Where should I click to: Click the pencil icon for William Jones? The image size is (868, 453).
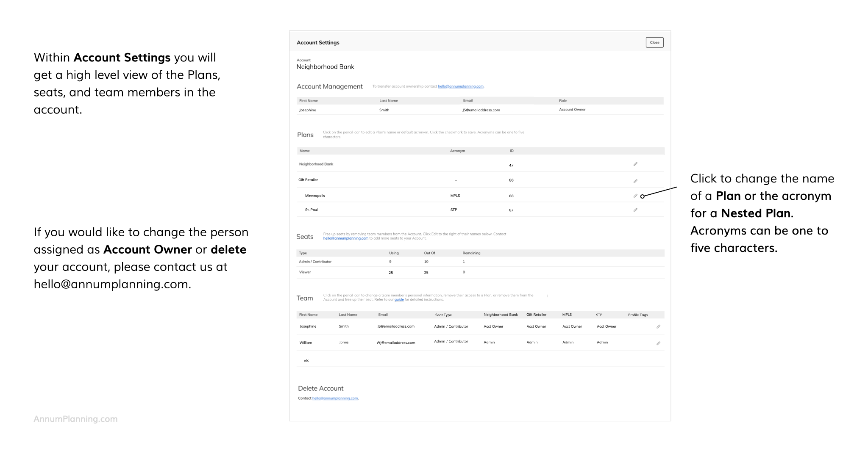pos(658,343)
